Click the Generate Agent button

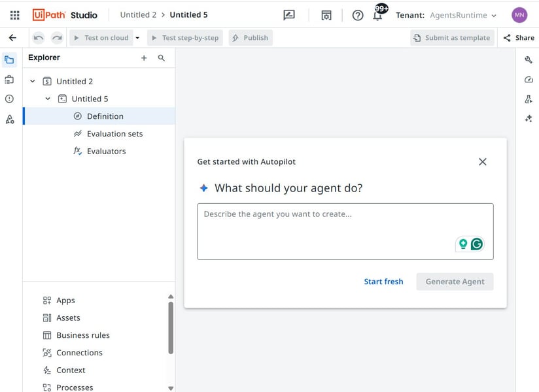(455, 282)
